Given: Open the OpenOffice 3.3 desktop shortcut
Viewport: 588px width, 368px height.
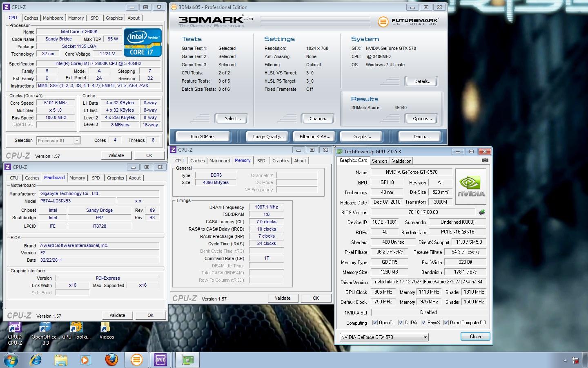Looking at the screenshot, I should click(x=45, y=333).
